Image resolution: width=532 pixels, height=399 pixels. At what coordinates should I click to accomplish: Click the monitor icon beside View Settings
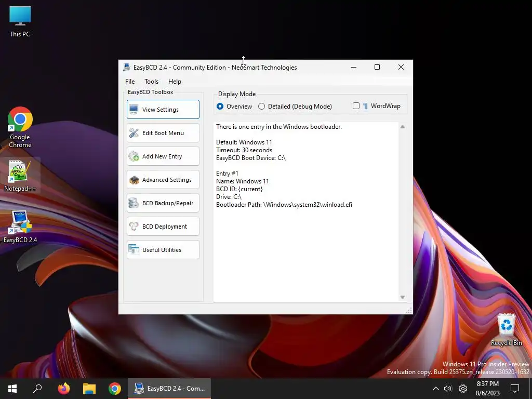[x=134, y=110]
